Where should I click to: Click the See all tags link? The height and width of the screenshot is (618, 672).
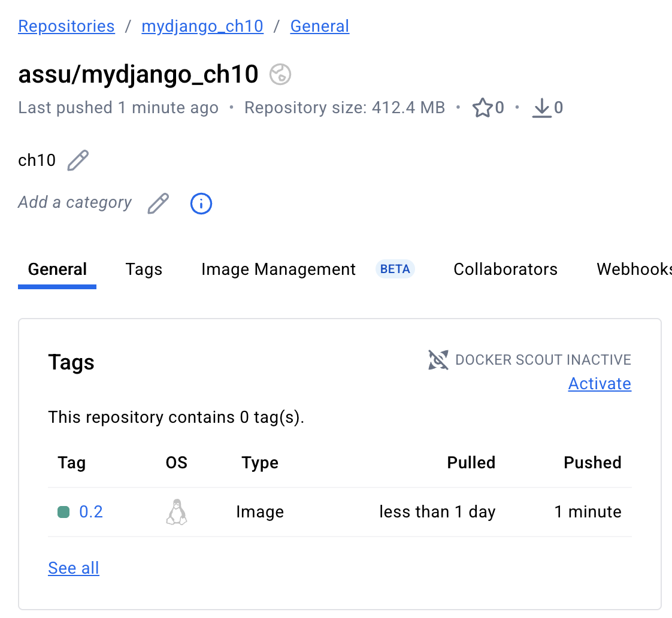click(x=74, y=568)
